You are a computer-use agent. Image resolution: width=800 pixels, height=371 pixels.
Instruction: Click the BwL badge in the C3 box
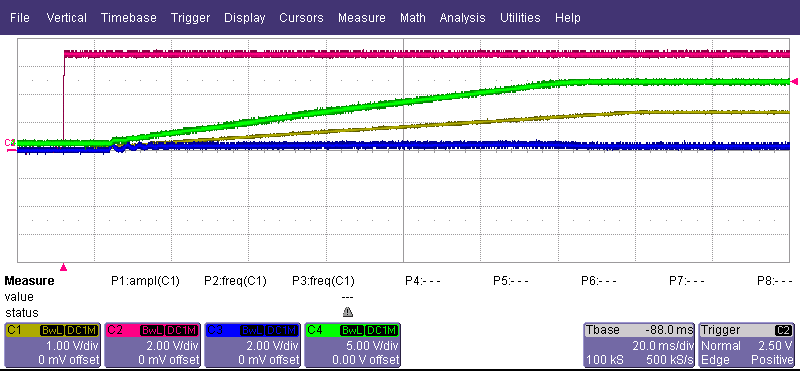click(x=252, y=330)
